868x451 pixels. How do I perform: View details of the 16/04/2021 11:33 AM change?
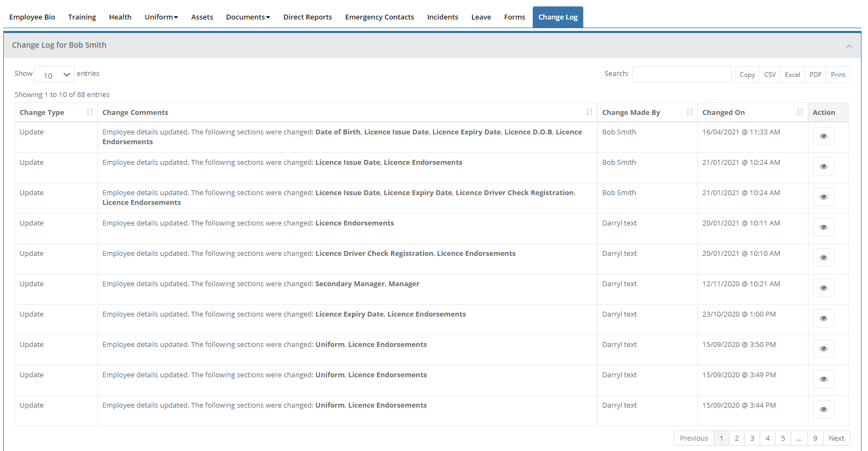[823, 136]
